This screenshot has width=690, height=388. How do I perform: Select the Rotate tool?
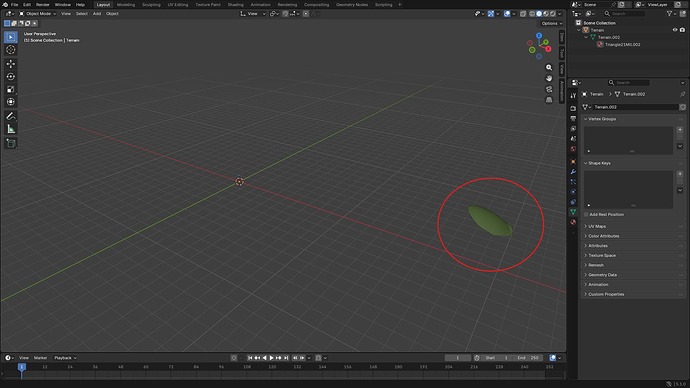click(11, 77)
